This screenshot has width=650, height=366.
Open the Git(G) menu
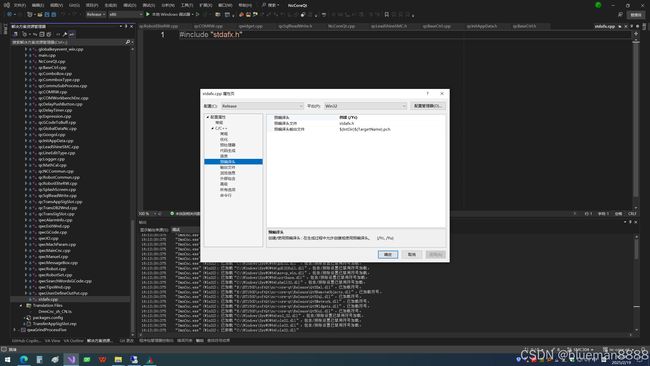[74, 5]
